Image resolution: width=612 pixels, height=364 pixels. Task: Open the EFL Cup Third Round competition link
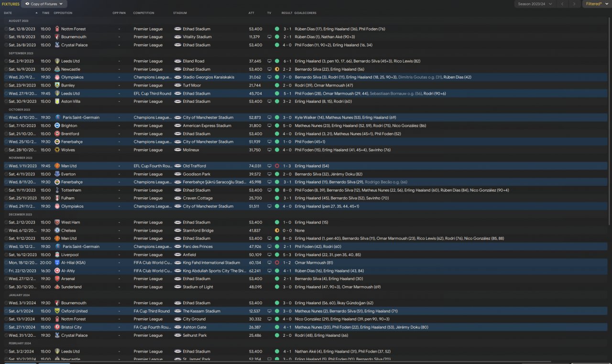(153, 94)
